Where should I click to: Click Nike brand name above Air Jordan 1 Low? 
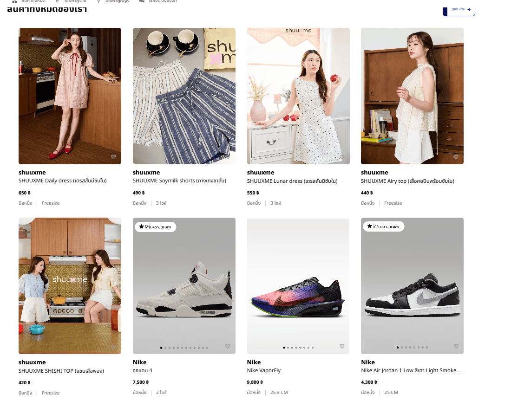(x=368, y=362)
